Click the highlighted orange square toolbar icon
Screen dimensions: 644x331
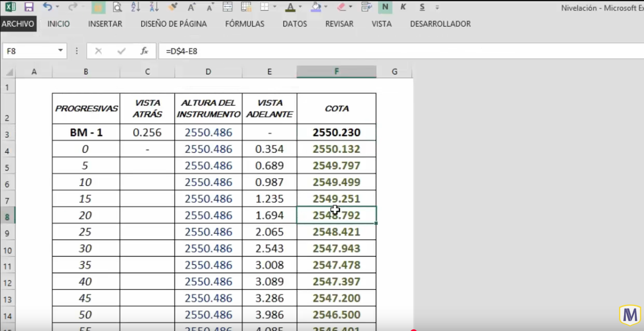tap(98, 7)
